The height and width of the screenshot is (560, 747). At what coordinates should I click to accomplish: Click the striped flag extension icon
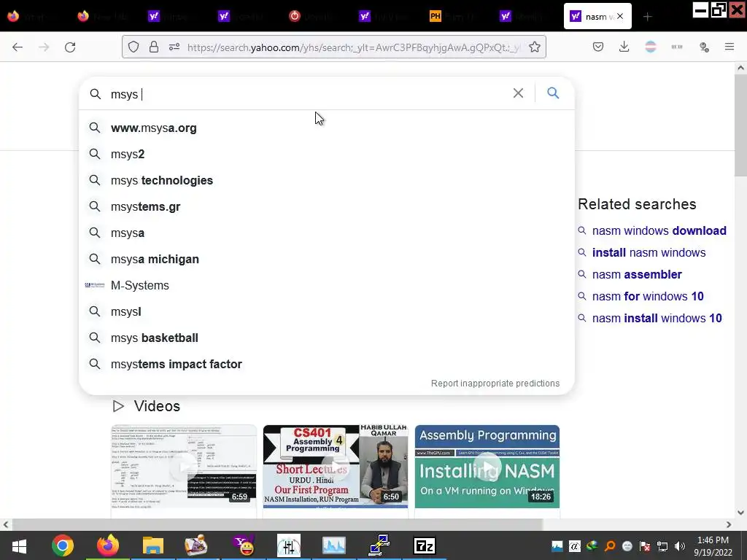[650, 47]
